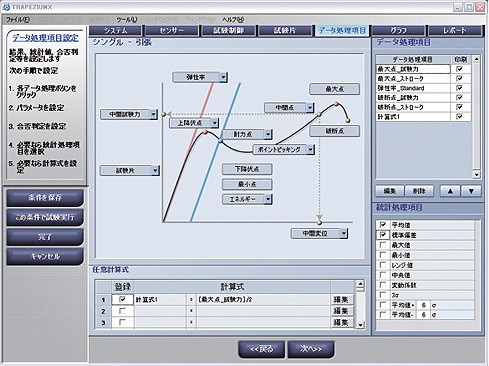489x366 pixels.
Task: Open the ポイントピッキング dropdown arrow
Action: [310, 149]
